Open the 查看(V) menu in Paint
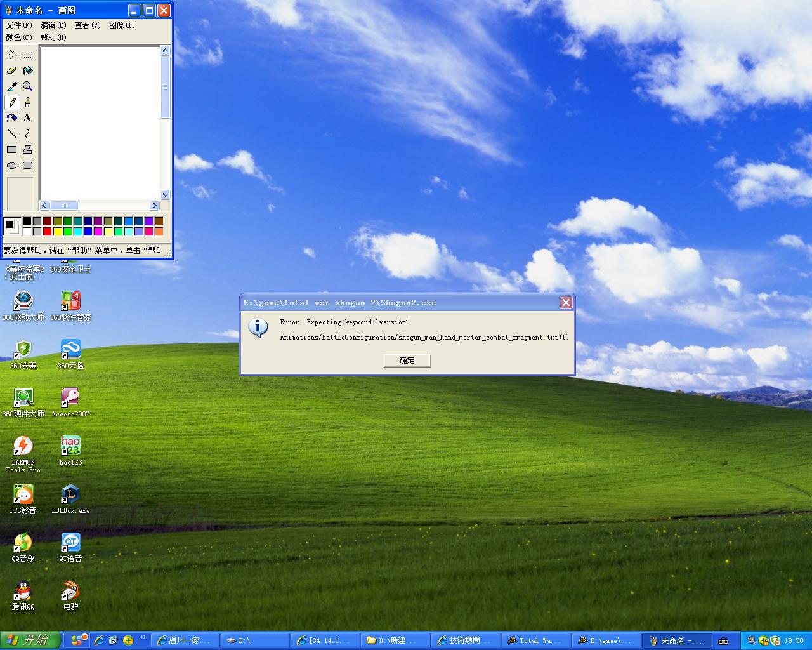Viewport: 812px width, 650px height. tap(87, 25)
